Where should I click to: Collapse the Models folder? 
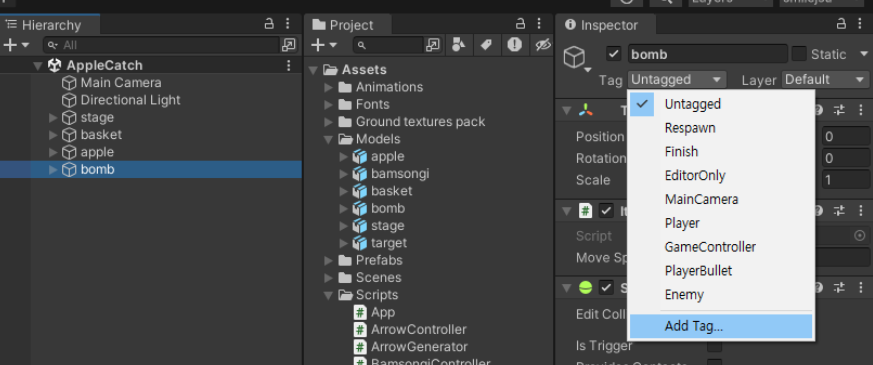click(x=328, y=139)
